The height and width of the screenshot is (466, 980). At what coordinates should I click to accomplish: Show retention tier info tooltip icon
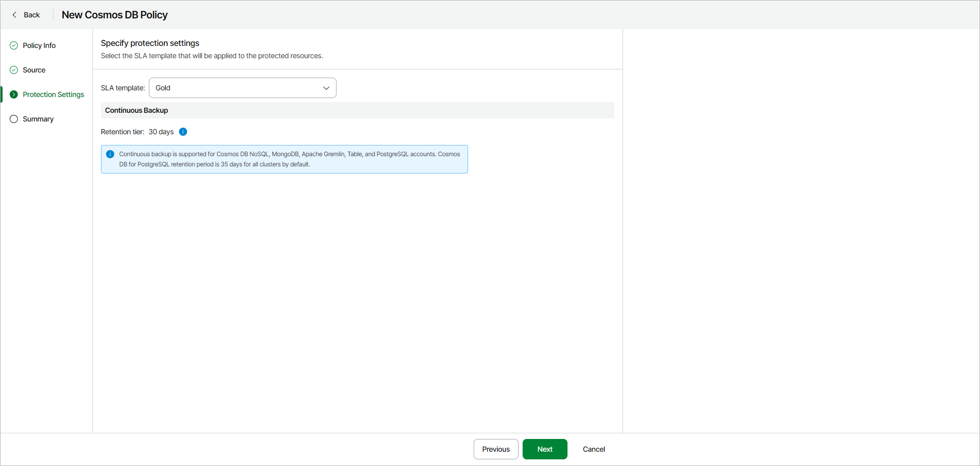click(183, 132)
